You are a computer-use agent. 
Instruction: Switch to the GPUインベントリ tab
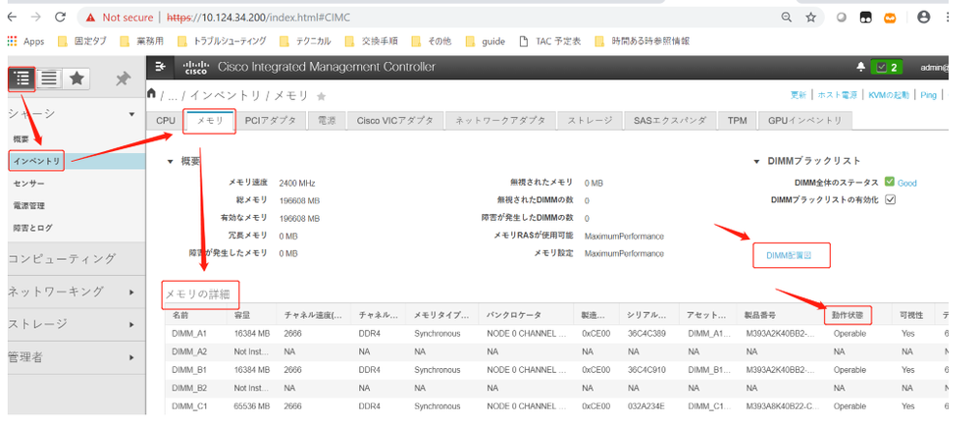click(x=804, y=120)
